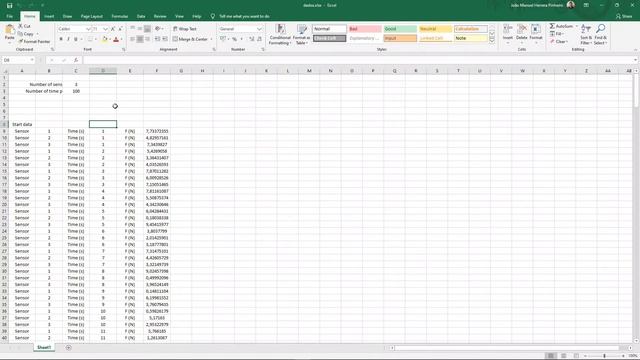Expand the cell styles gallery
Screen dimensions: 640x360
[x=492, y=40]
